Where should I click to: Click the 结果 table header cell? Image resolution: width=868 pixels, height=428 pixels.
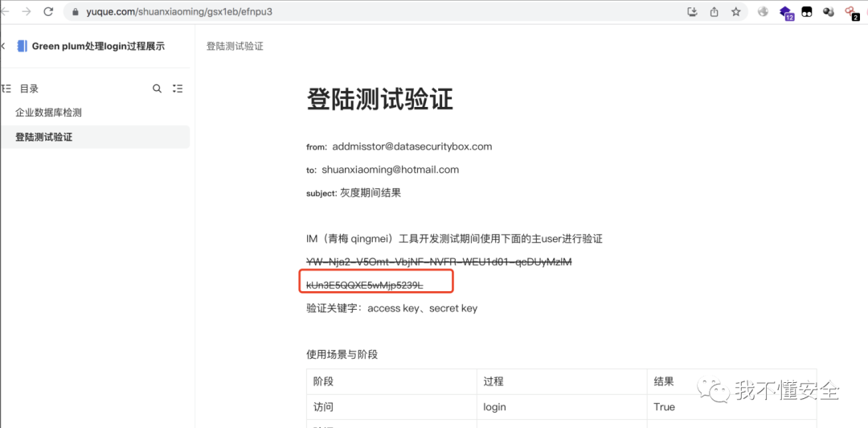tap(732, 381)
